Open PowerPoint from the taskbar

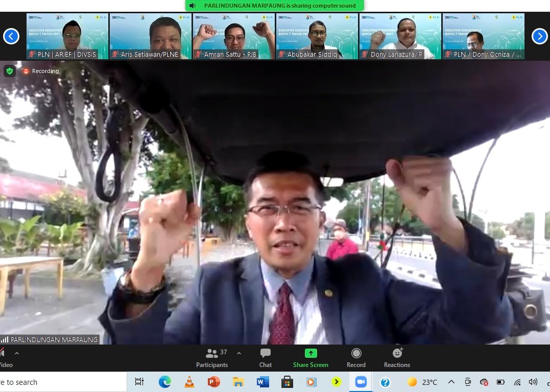(x=213, y=382)
